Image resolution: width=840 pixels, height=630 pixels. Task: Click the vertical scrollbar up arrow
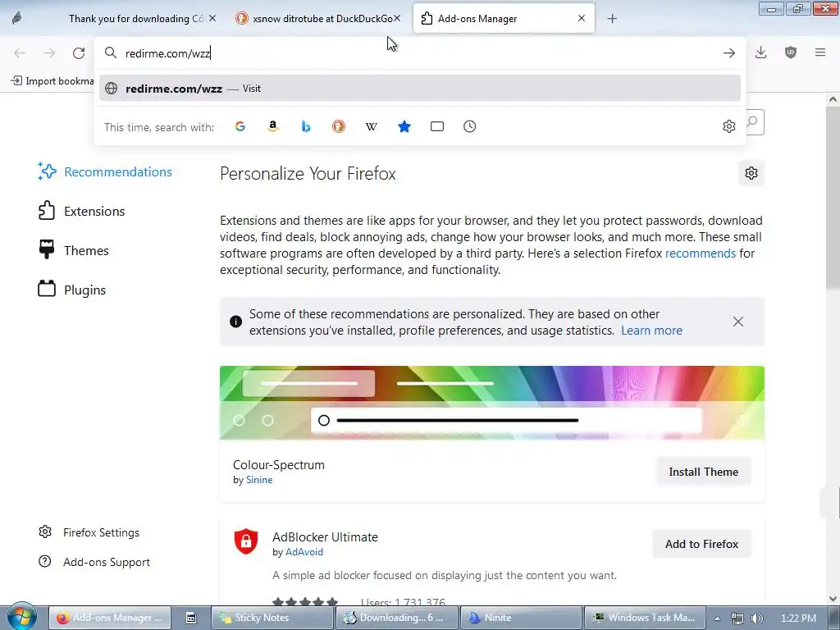[833, 99]
